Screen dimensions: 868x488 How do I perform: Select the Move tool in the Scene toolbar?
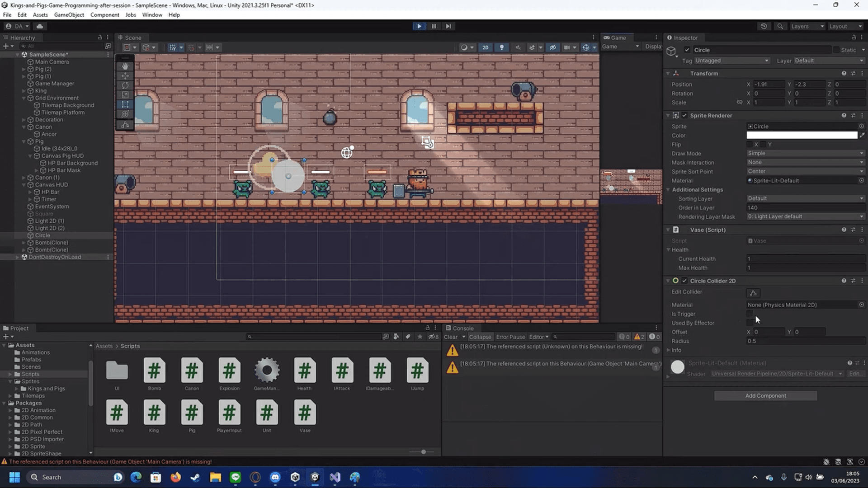coord(125,76)
